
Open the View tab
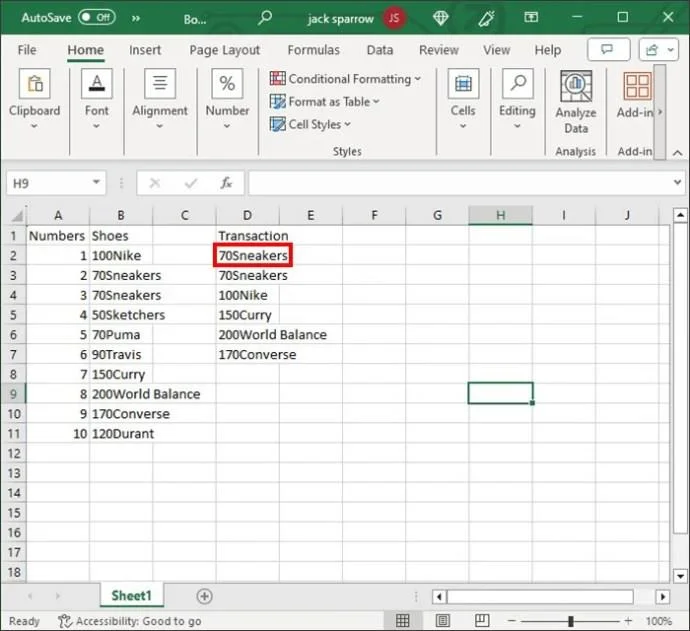497,50
